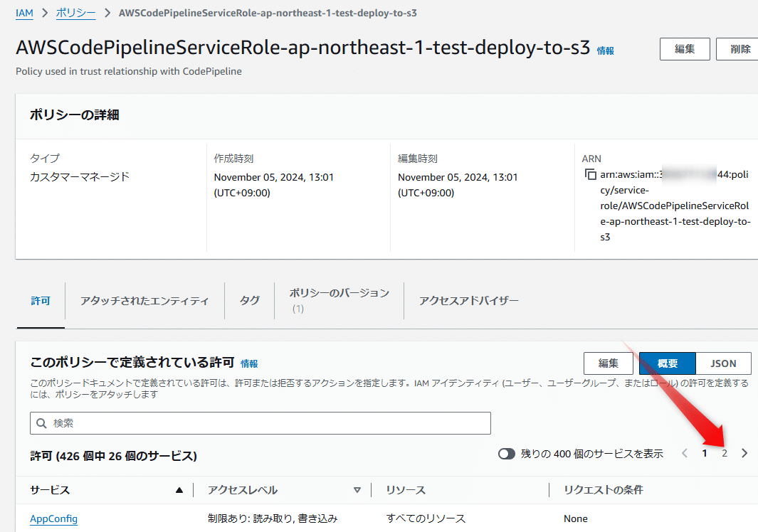The width and height of the screenshot is (758, 532).
Task: Click the 削除 button to delete the policy
Action: click(x=740, y=48)
